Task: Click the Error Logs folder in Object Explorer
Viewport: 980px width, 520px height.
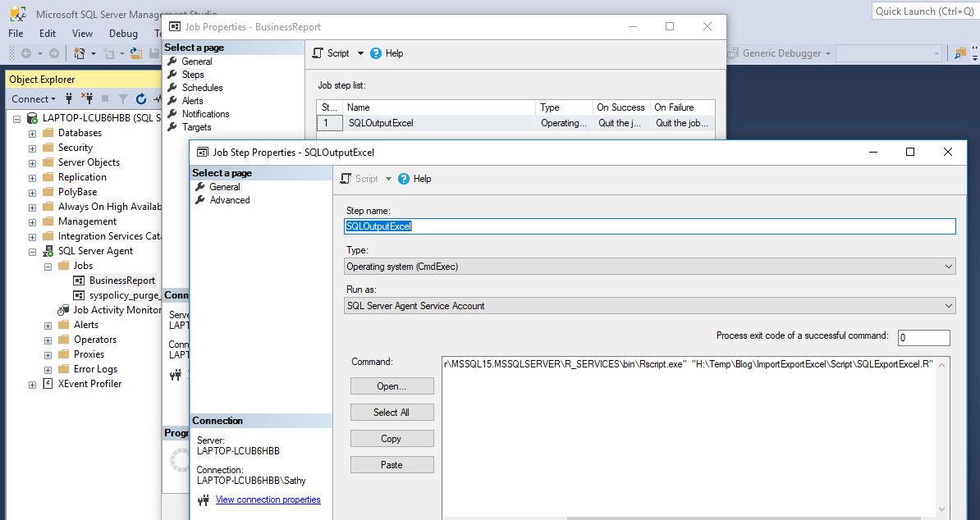Action: (96, 369)
